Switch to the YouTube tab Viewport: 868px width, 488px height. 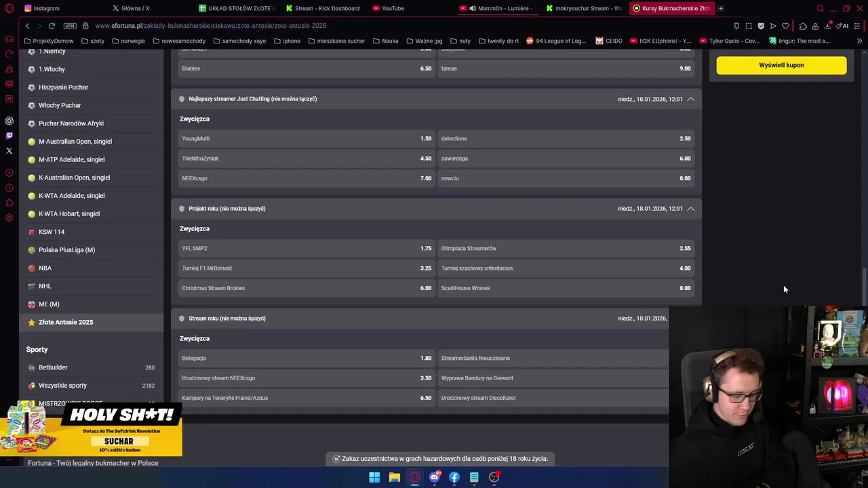(x=411, y=8)
